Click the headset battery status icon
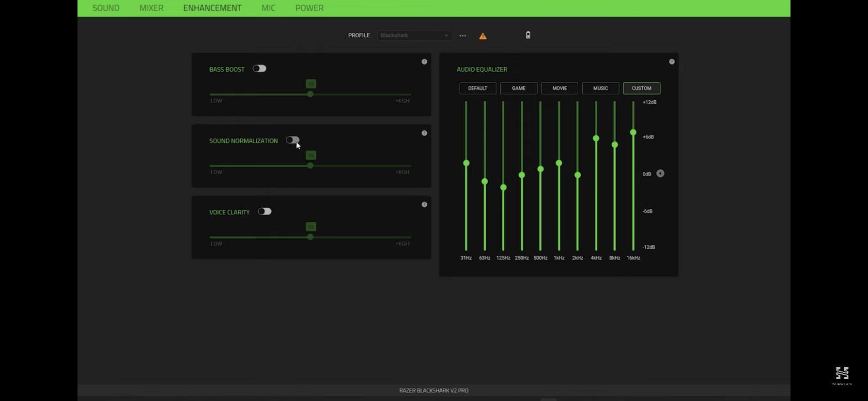This screenshot has height=401, width=868. click(528, 35)
